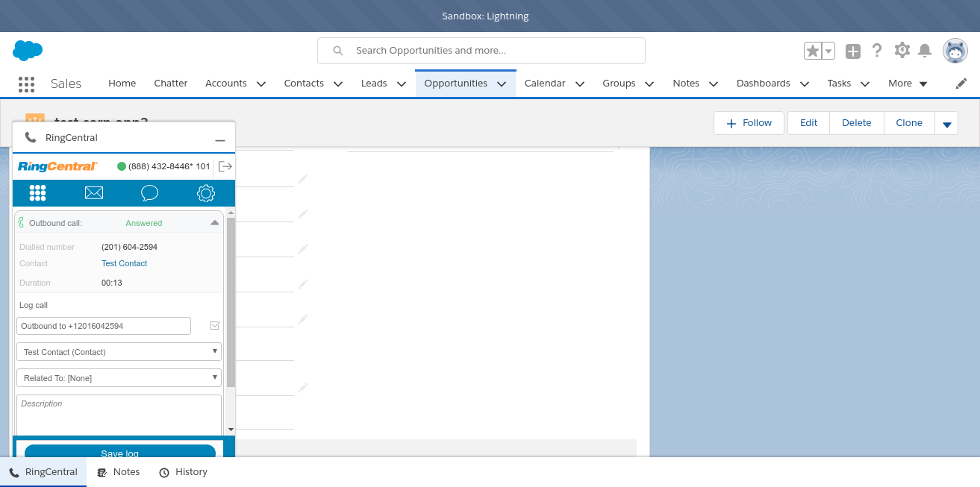
Task: Open the RingCentral dial pad tab
Action: coord(37,193)
